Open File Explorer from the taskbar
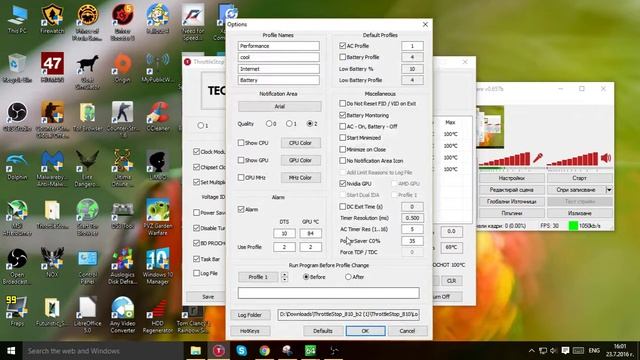This screenshot has height=360, width=640. (196, 351)
